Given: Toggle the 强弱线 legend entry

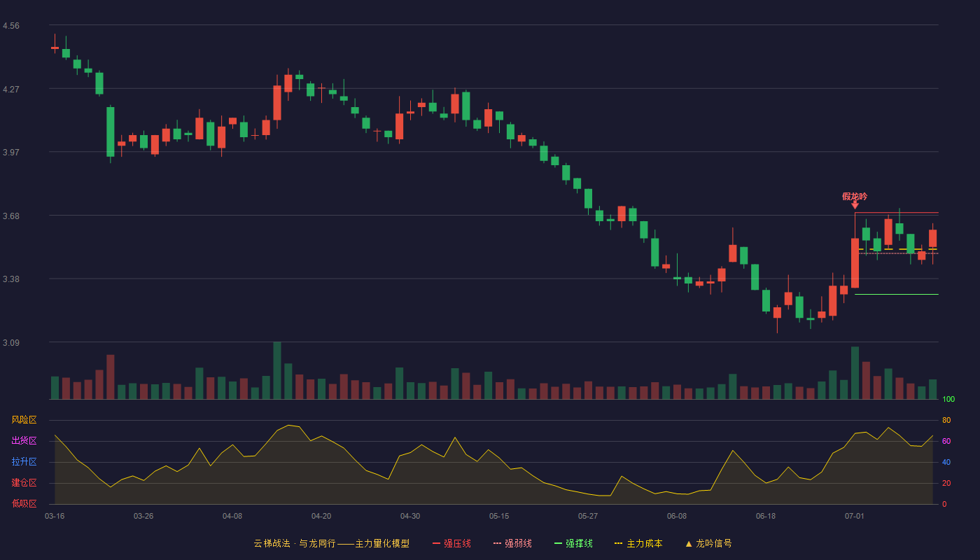Looking at the screenshot, I should coord(512,543).
